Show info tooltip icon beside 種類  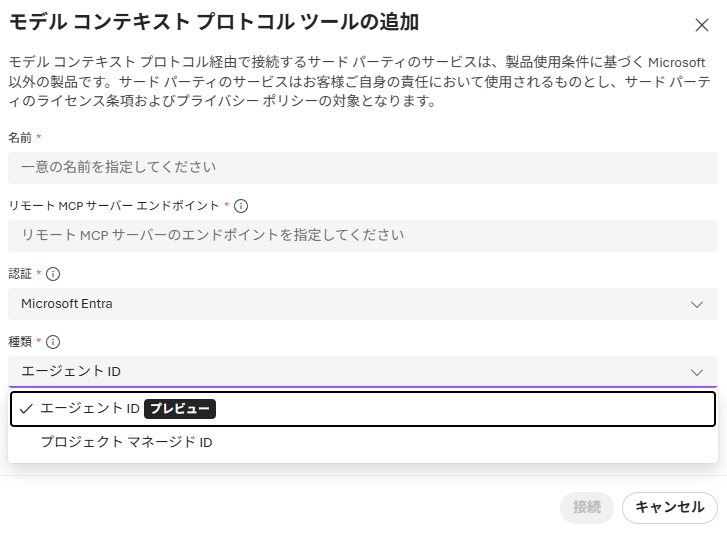pos(54,342)
